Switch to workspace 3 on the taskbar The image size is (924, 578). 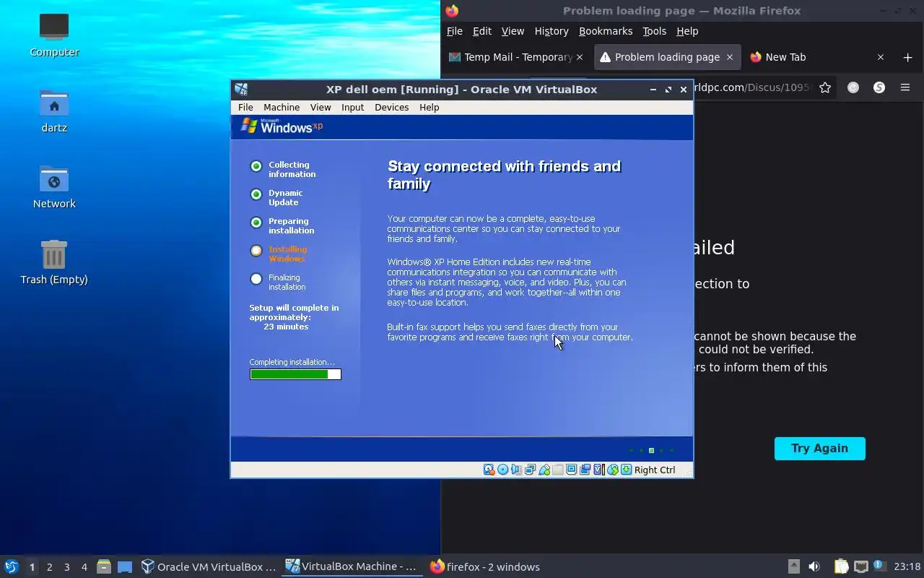point(66,567)
